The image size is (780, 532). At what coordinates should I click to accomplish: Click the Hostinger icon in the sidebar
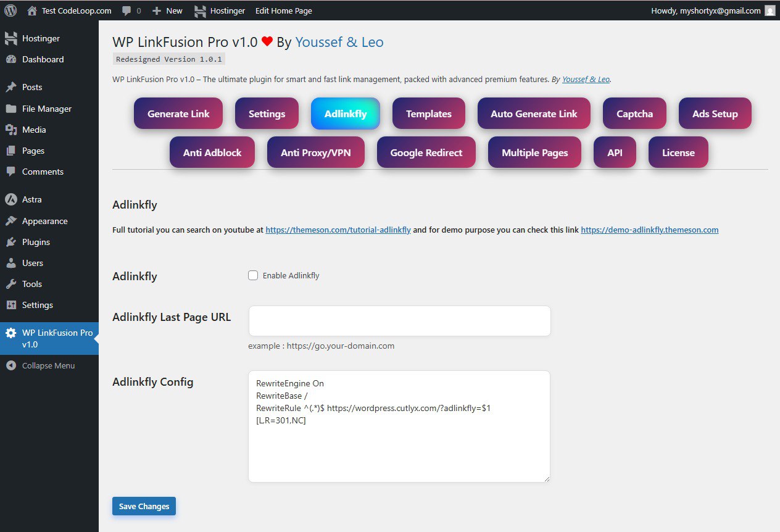tap(10, 38)
